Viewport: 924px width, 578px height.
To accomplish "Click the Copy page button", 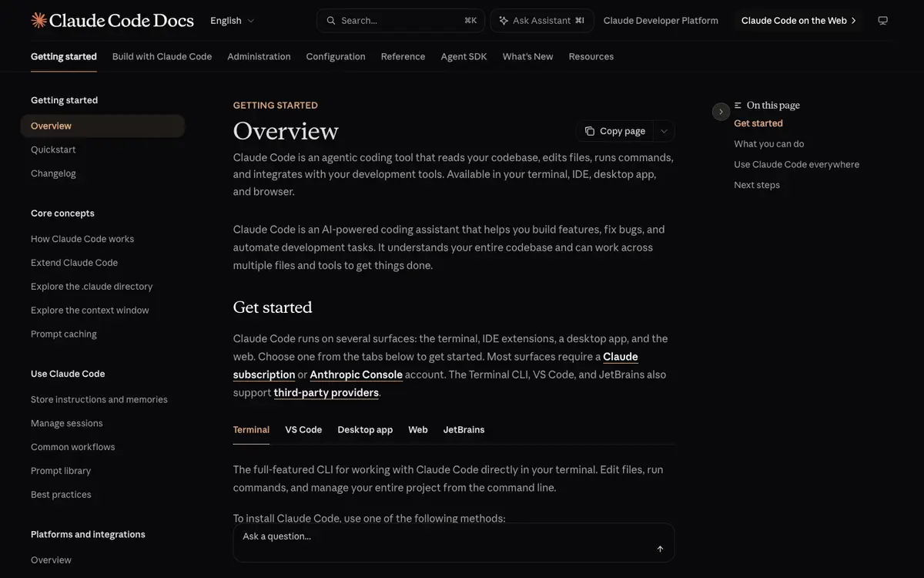I will (614, 131).
